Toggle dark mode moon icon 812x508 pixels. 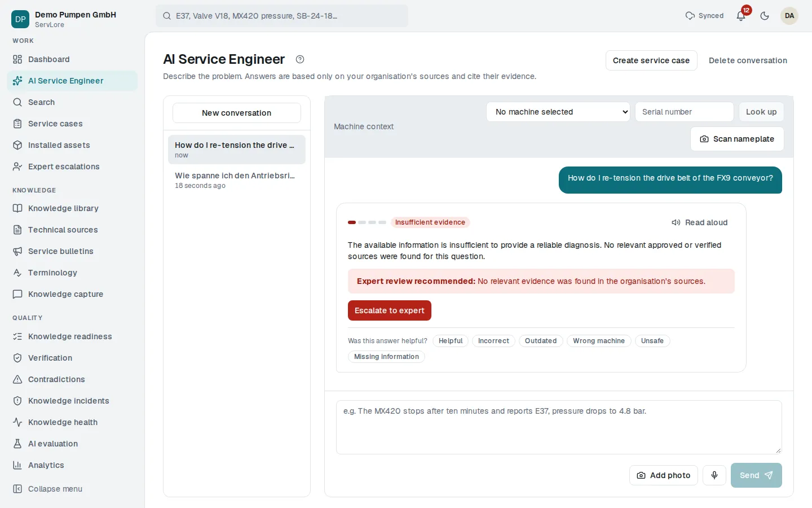765,16
